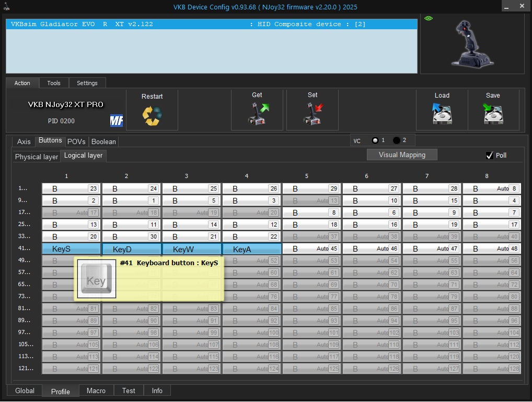Image resolution: width=532 pixels, height=402 pixels.
Task: Minimize the VKB Device Config window
Action: point(506,6)
